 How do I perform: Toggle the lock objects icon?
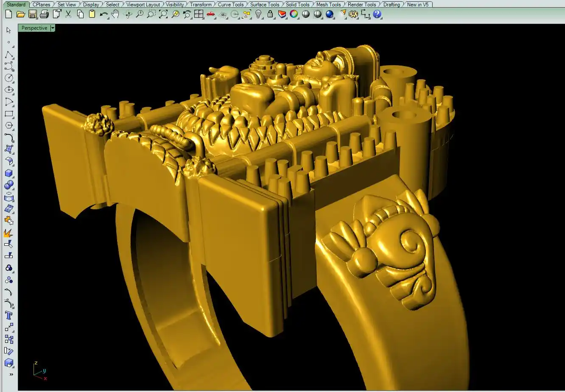pyautogui.click(x=270, y=14)
